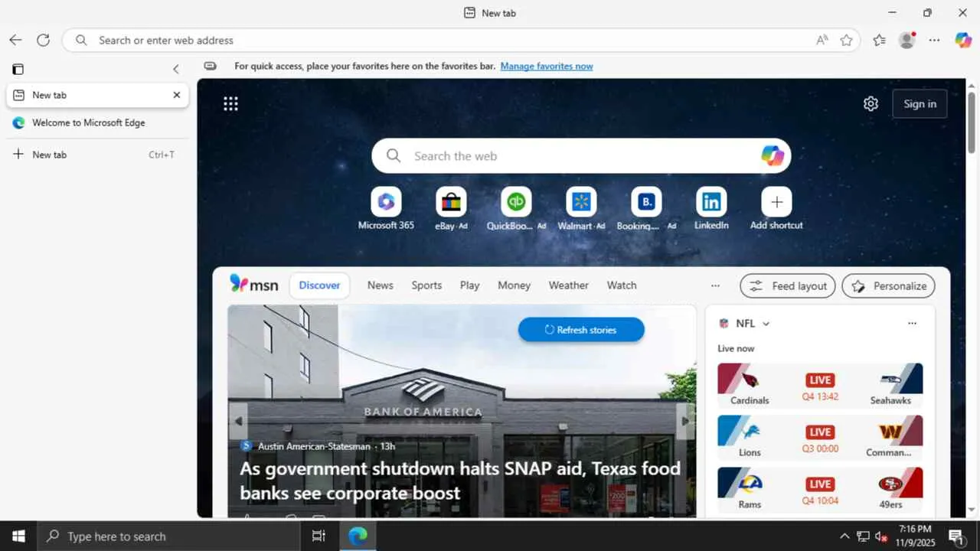The width and height of the screenshot is (980, 551).
Task: Focus the Search the web box
Action: [x=581, y=155]
